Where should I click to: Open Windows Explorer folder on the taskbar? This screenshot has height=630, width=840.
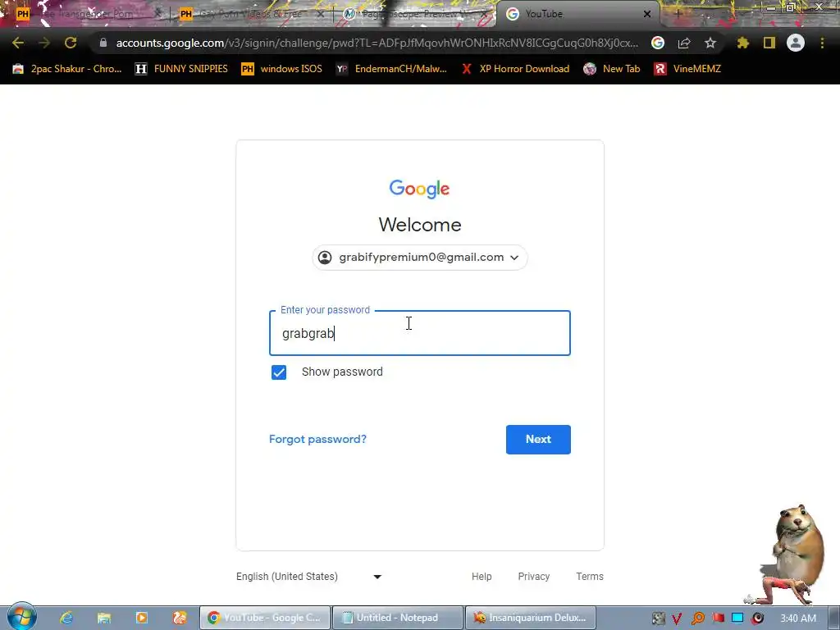tap(104, 618)
